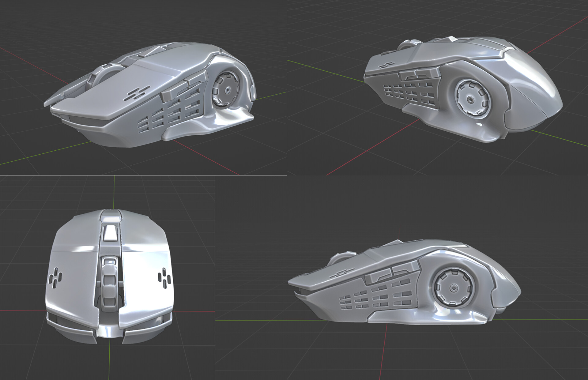
Task: Click left dot-slot pattern in front view
Action: pyautogui.click(x=55, y=278)
